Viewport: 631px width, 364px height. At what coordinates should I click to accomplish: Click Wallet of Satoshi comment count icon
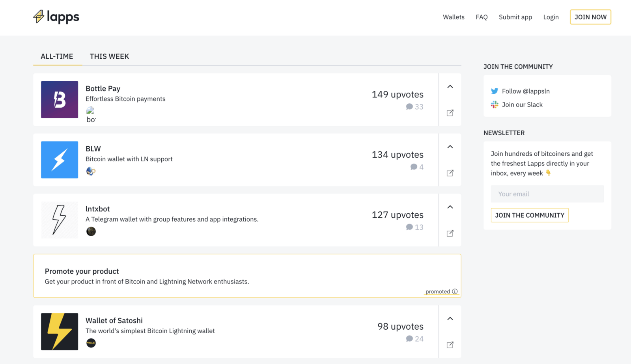[409, 339]
